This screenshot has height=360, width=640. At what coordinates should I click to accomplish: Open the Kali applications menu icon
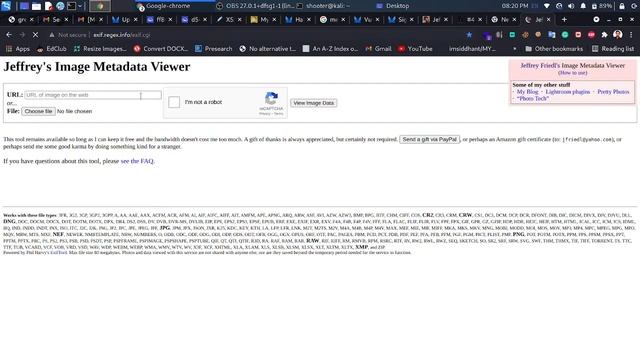6,6
